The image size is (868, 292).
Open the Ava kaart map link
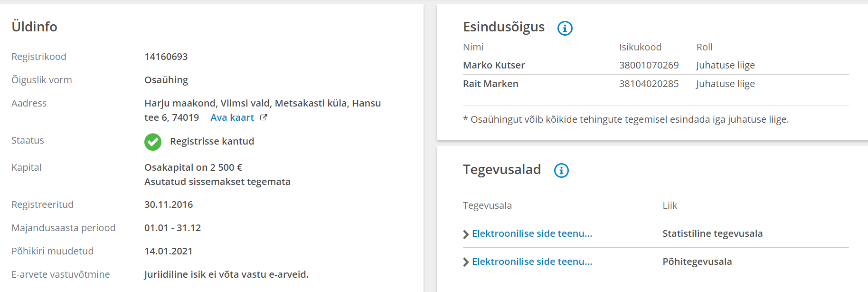click(232, 117)
